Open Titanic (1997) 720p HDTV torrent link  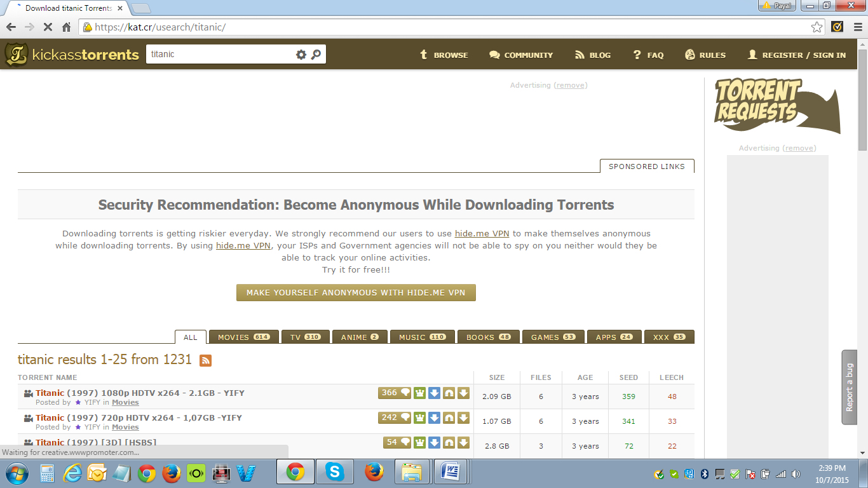click(x=139, y=417)
